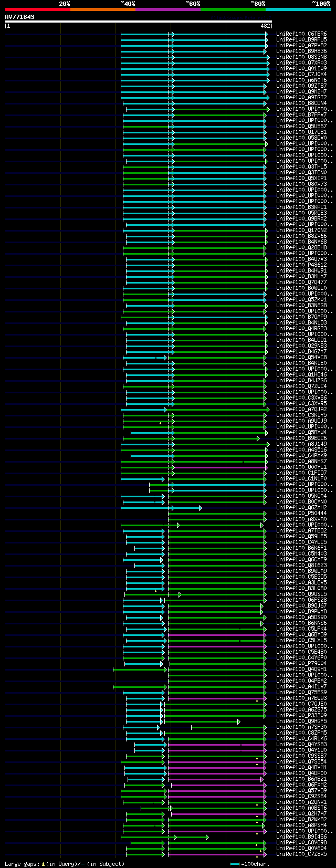336x868 pixels.
Task: Select the UniRef100_A5DS90 label
Action: pos(301,618)
